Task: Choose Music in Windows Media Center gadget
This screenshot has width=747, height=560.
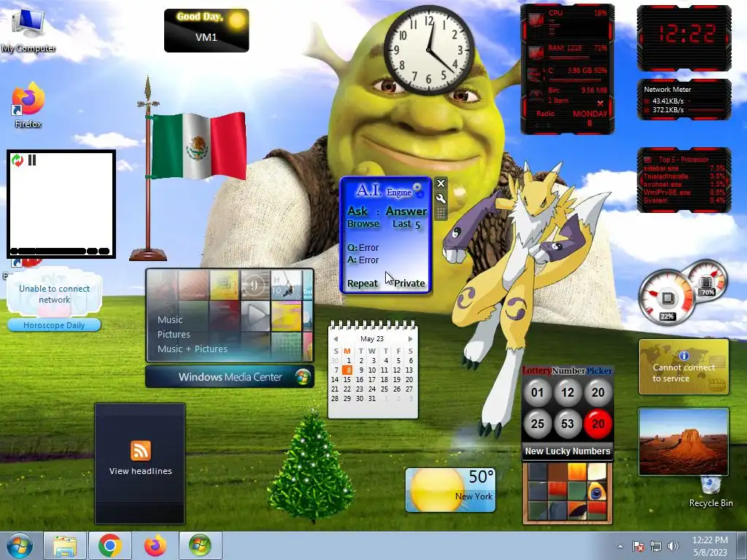Action: [170, 320]
